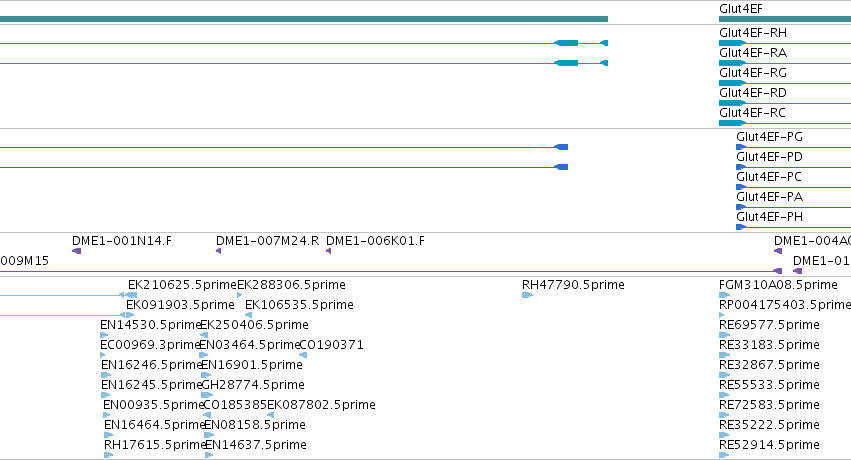Click the CO190371 EST label

[x=332, y=346]
